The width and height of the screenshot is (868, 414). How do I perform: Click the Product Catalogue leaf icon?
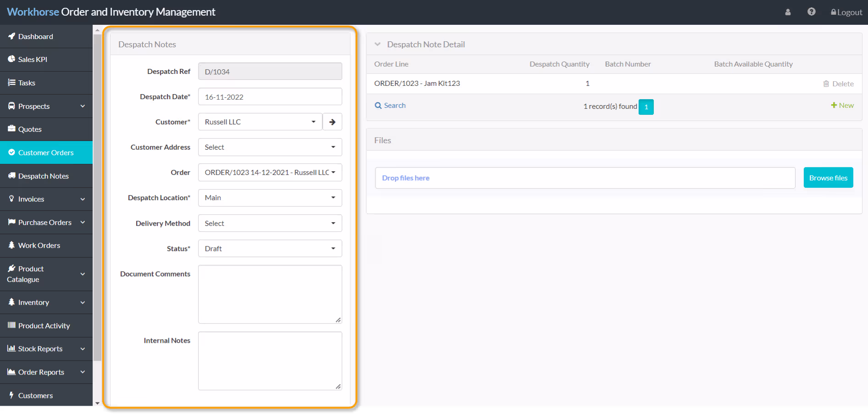pyautogui.click(x=11, y=269)
